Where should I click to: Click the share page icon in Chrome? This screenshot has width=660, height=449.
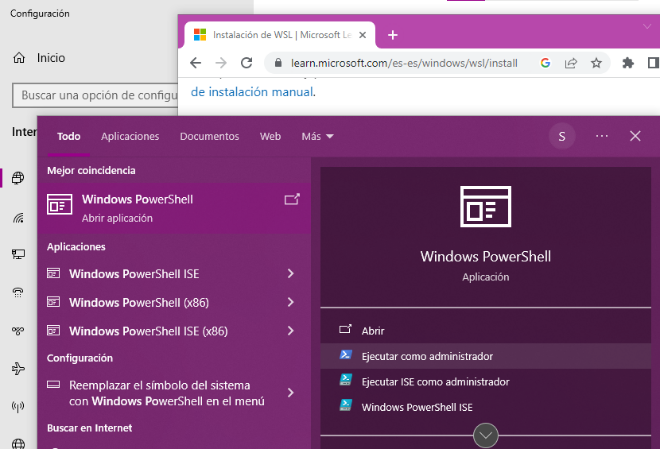pyautogui.click(x=571, y=63)
